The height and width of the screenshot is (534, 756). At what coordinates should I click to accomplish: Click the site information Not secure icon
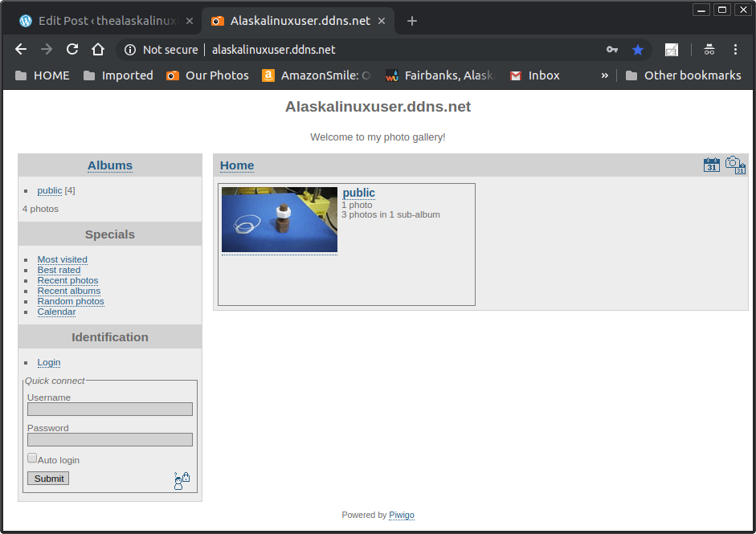pos(131,50)
